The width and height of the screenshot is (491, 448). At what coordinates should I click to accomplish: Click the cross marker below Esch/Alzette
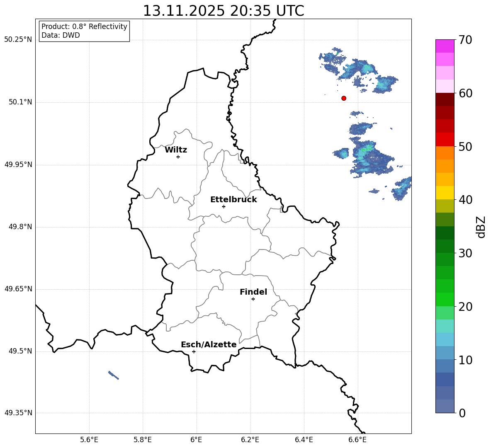(x=194, y=351)
